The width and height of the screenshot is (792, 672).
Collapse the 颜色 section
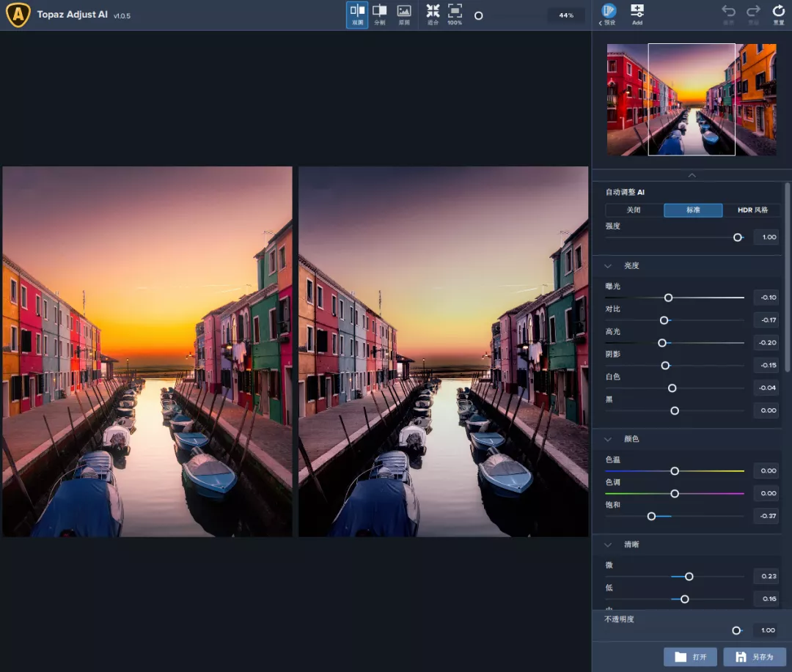608,439
